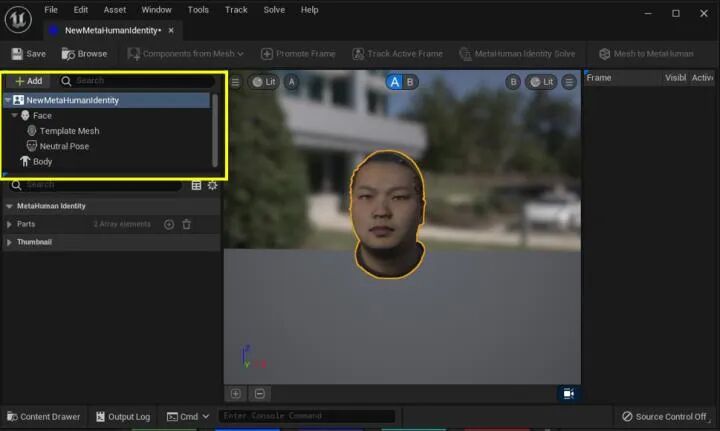Open the Solve menu
This screenshot has width=720, height=431.
point(274,10)
